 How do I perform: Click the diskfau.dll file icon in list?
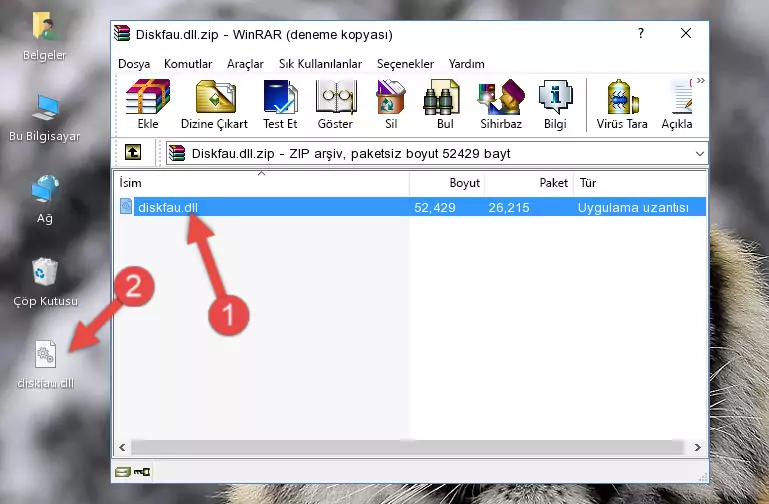click(x=126, y=206)
